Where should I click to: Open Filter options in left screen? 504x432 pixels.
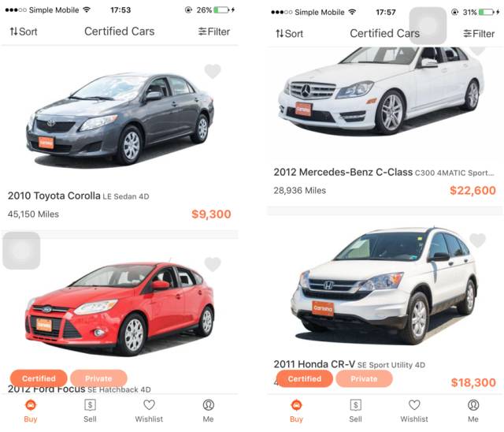(x=214, y=32)
